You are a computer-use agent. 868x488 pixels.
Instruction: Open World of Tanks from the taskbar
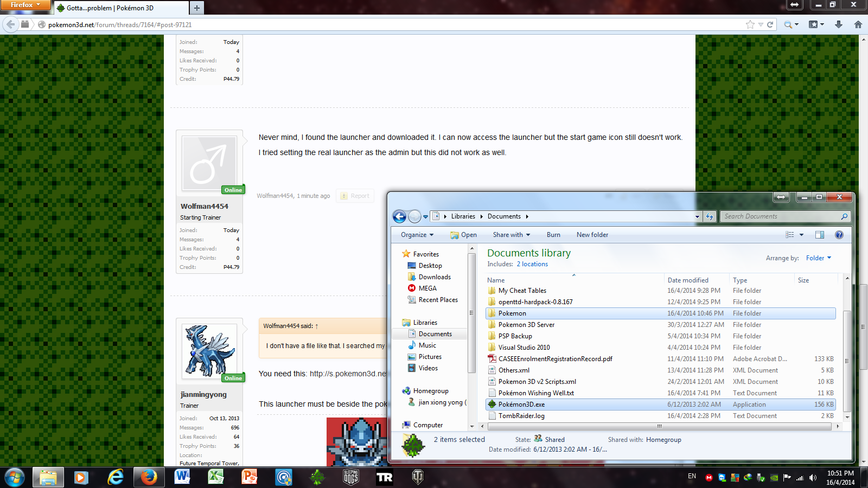click(418, 477)
